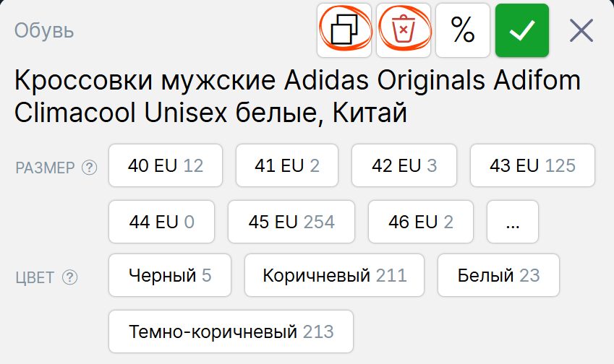Viewport: 614px width, 364px height.
Task: Pick the Белый color option
Action: point(498,275)
